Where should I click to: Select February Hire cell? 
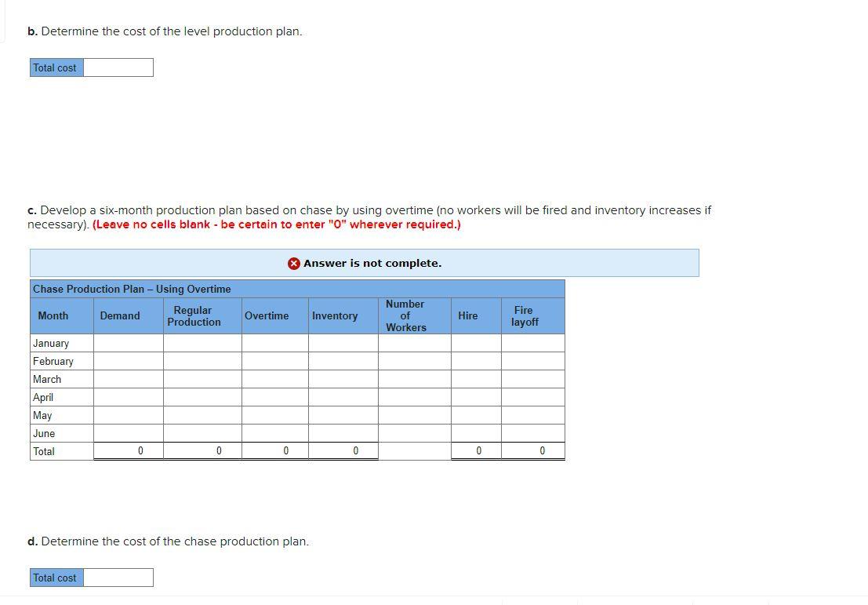point(476,361)
